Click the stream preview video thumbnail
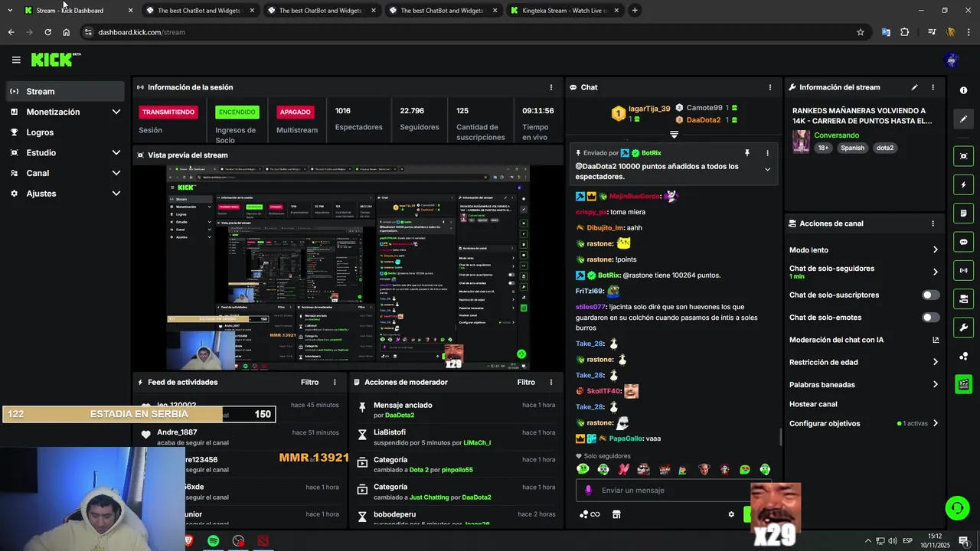This screenshot has height=551, width=980. [348, 267]
